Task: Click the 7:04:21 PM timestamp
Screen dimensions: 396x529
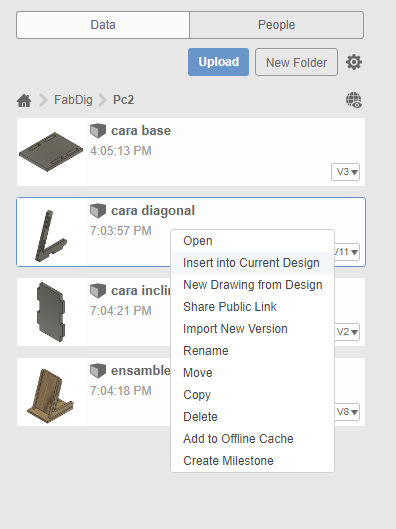Action: (x=121, y=311)
